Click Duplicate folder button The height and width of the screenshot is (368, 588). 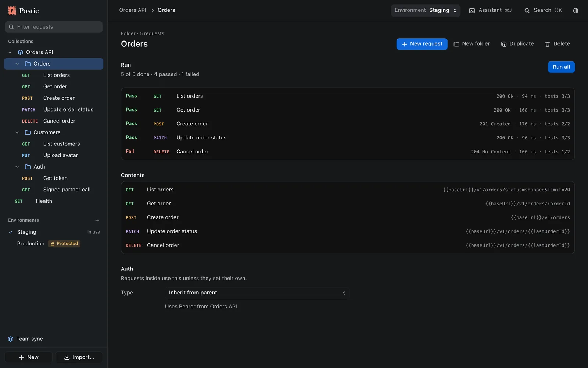pyautogui.click(x=517, y=44)
